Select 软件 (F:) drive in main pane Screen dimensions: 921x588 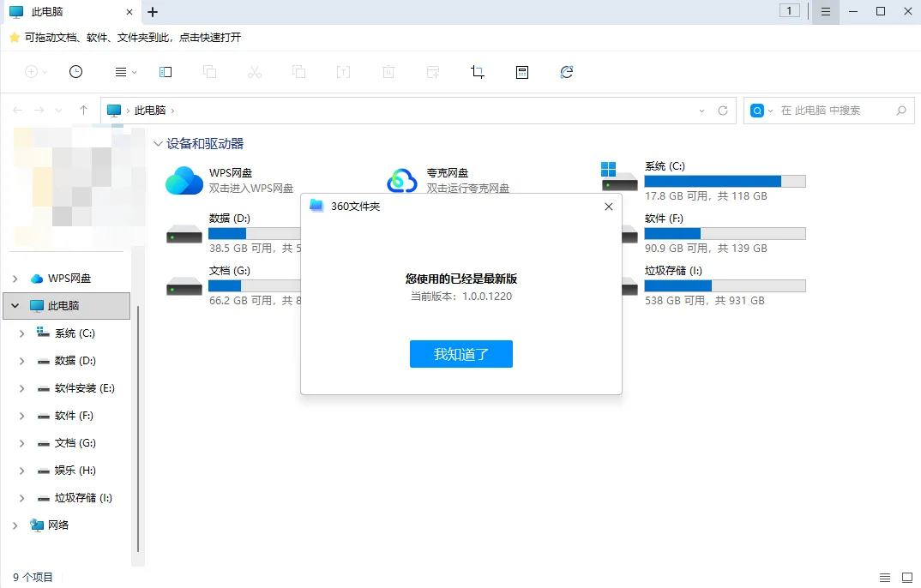[713, 233]
